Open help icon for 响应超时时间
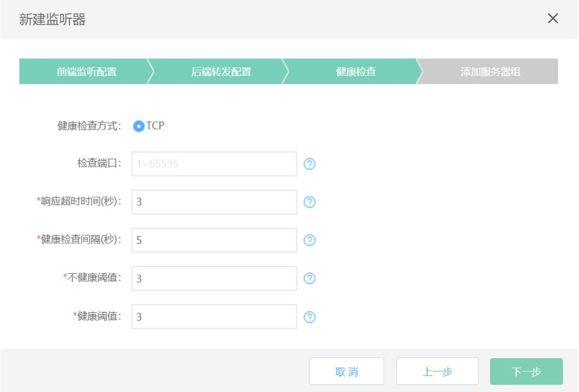The height and width of the screenshot is (392, 579). pyautogui.click(x=310, y=202)
